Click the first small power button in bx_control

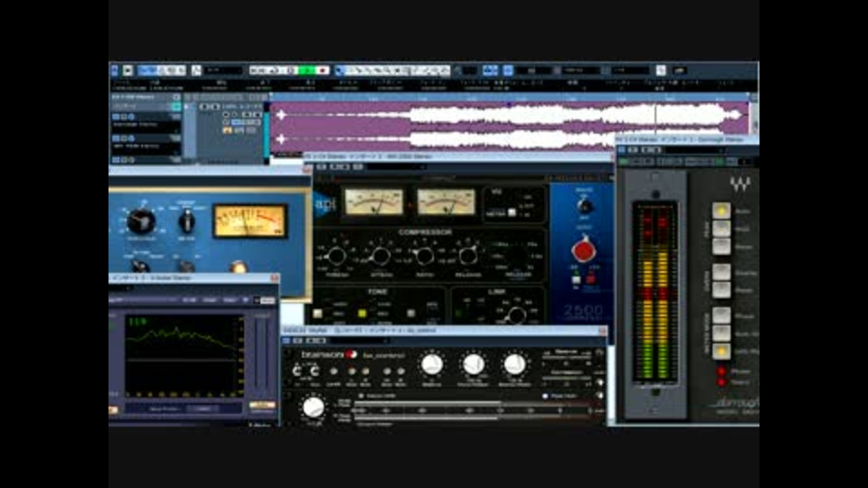pyautogui.click(x=297, y=371)
